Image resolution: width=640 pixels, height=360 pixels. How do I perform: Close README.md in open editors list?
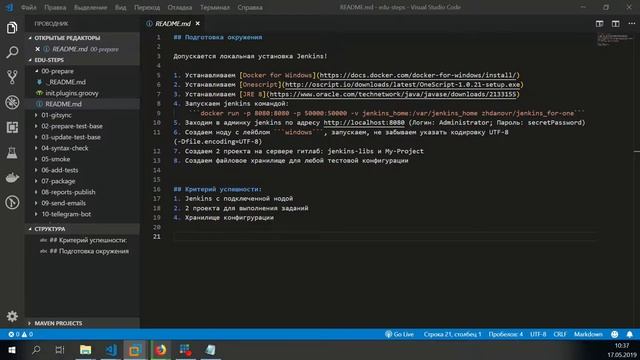coord(38,49)
